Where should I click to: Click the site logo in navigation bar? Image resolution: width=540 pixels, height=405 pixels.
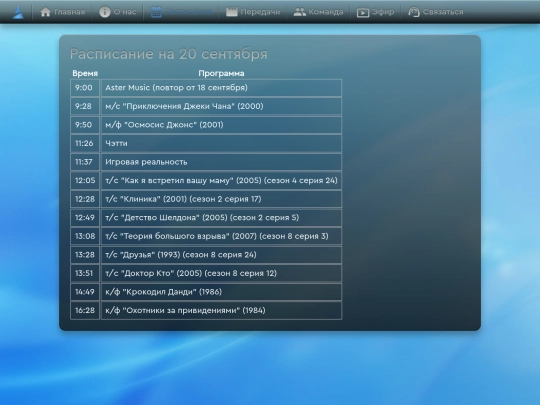tap(18, 13)
